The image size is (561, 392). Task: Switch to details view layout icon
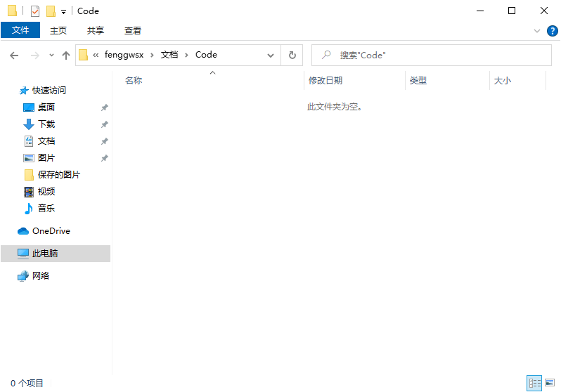[x=534, y=383]
